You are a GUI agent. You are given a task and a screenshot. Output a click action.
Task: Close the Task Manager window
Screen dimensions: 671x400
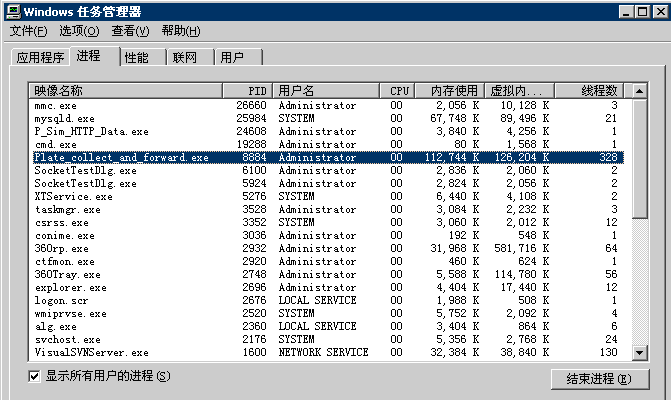pos(660,12)
